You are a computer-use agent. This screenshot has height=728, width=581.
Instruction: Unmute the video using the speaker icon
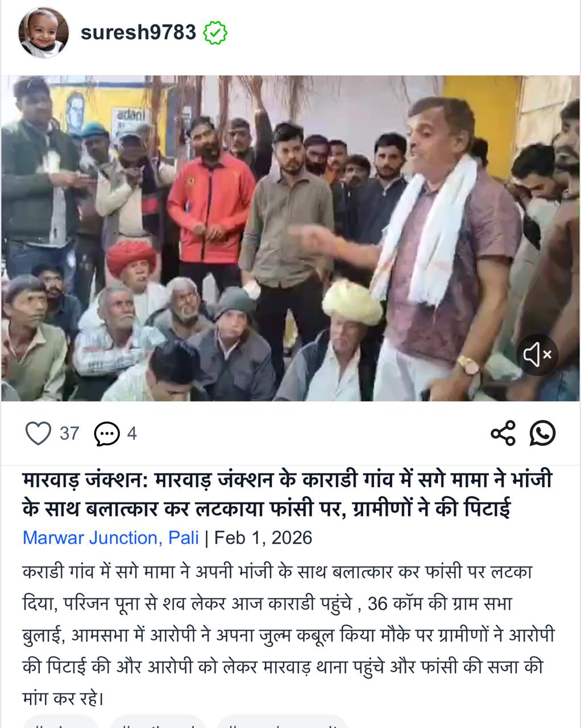(537, 355)
